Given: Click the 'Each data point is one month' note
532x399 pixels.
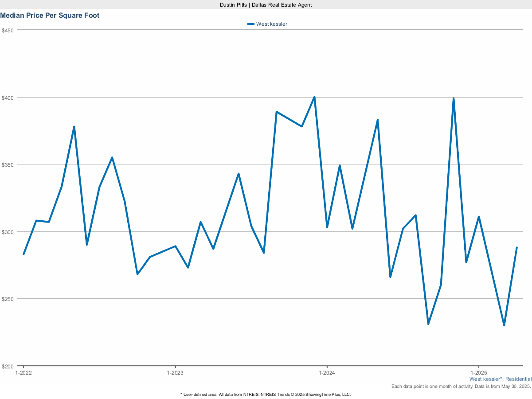Looking at the screenshot, I should click(461, 387).
